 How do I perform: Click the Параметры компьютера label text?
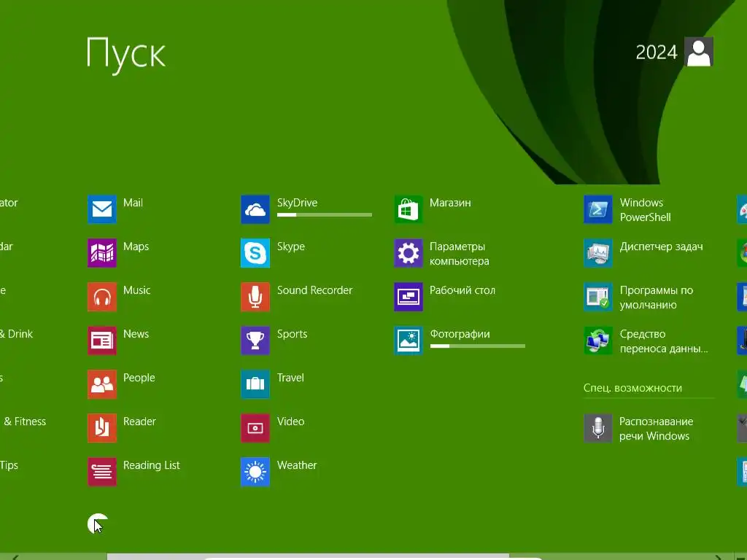pyautogui.click(x=460, y=254)
